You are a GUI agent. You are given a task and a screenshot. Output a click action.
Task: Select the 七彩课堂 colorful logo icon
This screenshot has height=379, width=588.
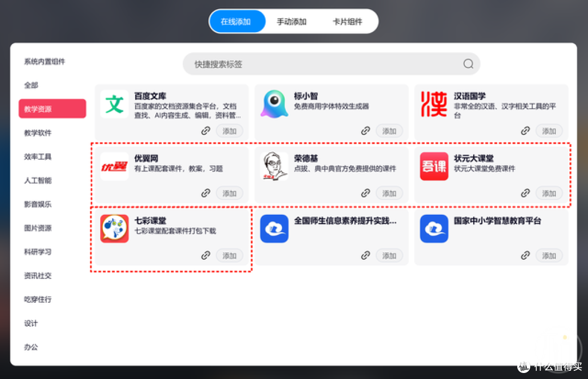tap(114, 228)
